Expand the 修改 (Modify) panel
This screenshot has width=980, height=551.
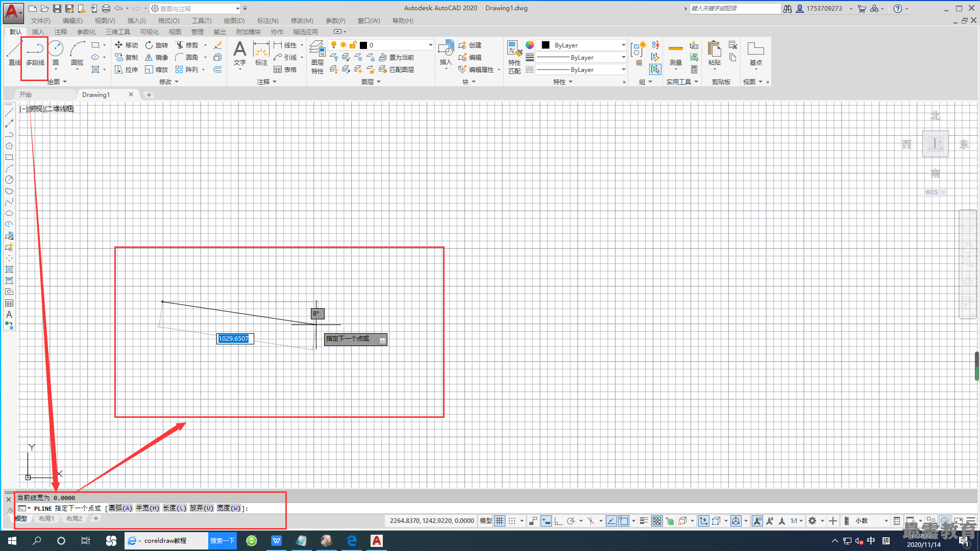[169, 82]
